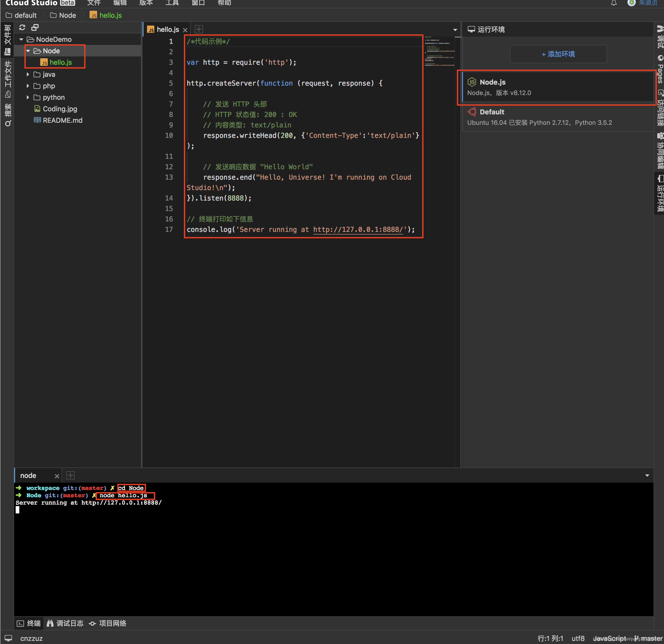
Task: Open the editor tabs dropdown arrow
Action: (455, 30)
